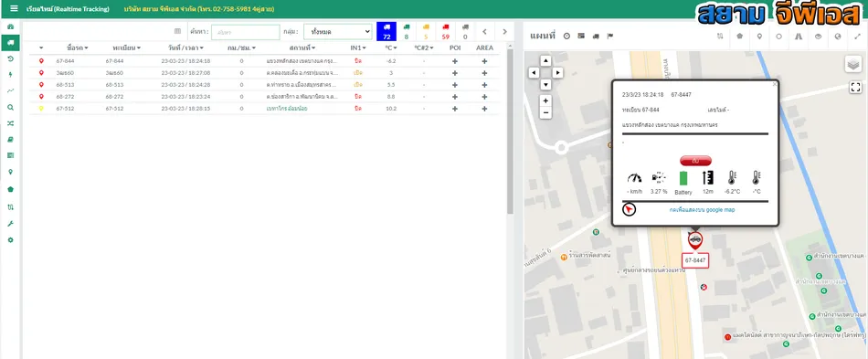Click the yellow pin of vehicle 67-512

[41, 109]
